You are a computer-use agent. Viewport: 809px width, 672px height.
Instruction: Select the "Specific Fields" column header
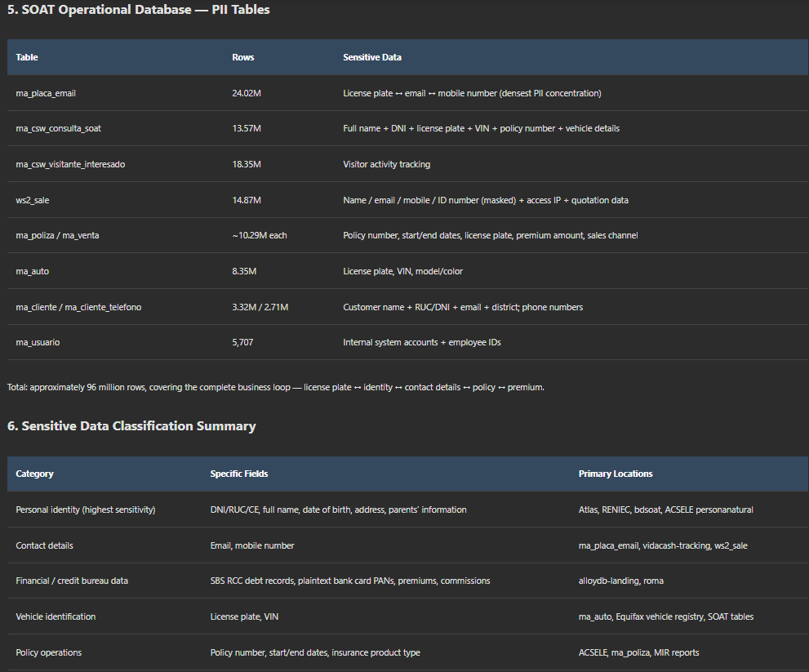(239, 474)
